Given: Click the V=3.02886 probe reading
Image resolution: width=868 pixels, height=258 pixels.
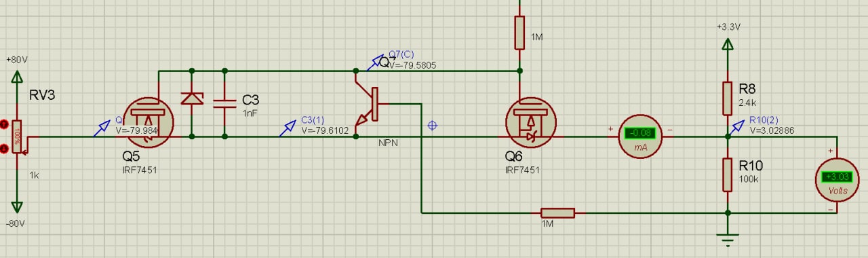Looking at the screenshot, I should point(772,130).
